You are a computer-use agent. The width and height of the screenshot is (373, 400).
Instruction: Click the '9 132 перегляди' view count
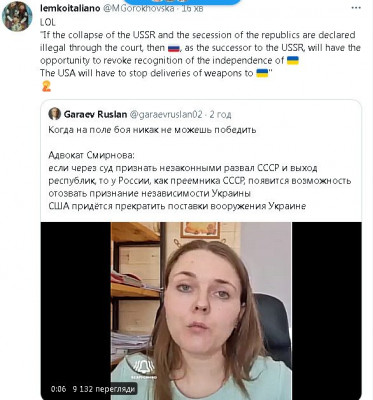tap(104, 389)
